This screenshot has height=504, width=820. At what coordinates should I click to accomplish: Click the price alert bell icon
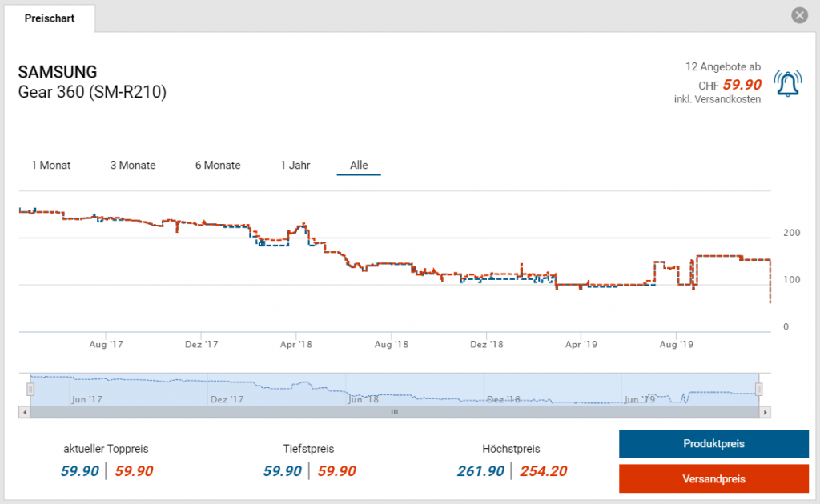786,82
